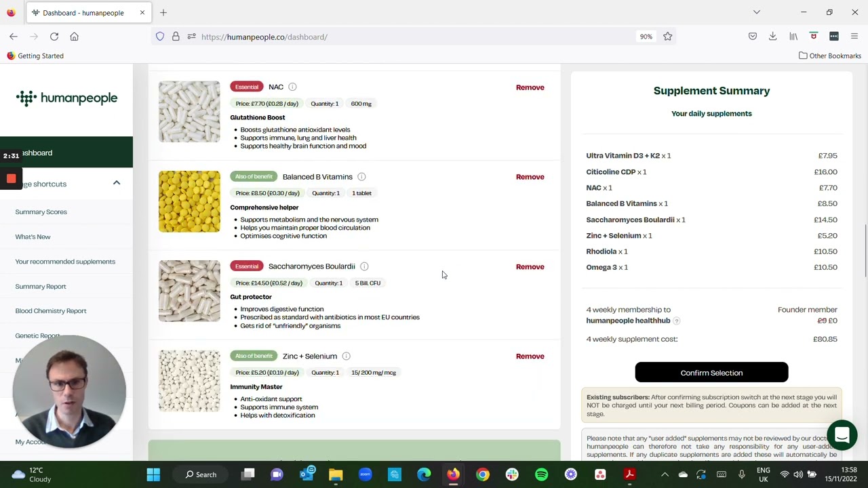The image size is (868, 488).
Task: Open Other Bookmarks folder
Action: click(829, 56)
